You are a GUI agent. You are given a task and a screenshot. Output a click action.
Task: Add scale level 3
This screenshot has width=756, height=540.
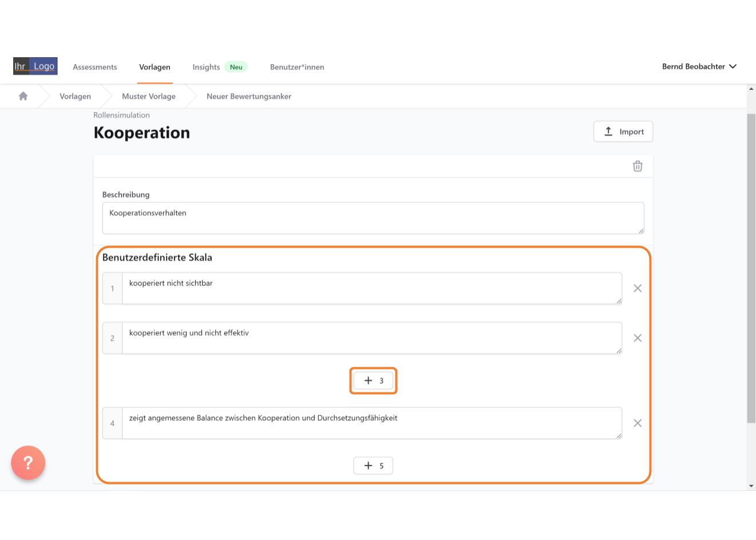373,380
